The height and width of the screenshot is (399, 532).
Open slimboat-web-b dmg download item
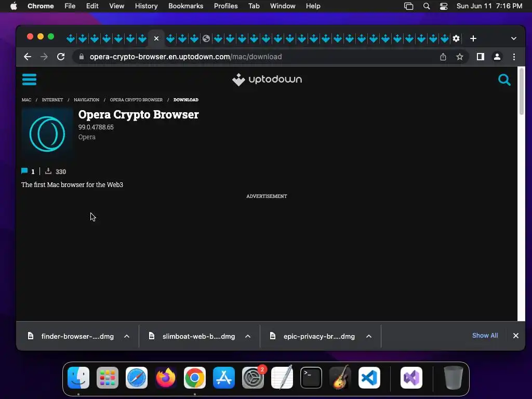click(x=192, y=336)
